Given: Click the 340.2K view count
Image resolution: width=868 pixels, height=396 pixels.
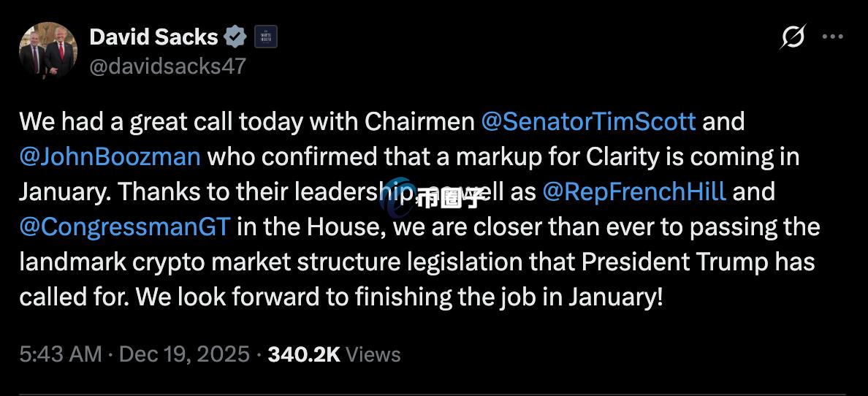Looking at the screenshot, I should point(304,354).
